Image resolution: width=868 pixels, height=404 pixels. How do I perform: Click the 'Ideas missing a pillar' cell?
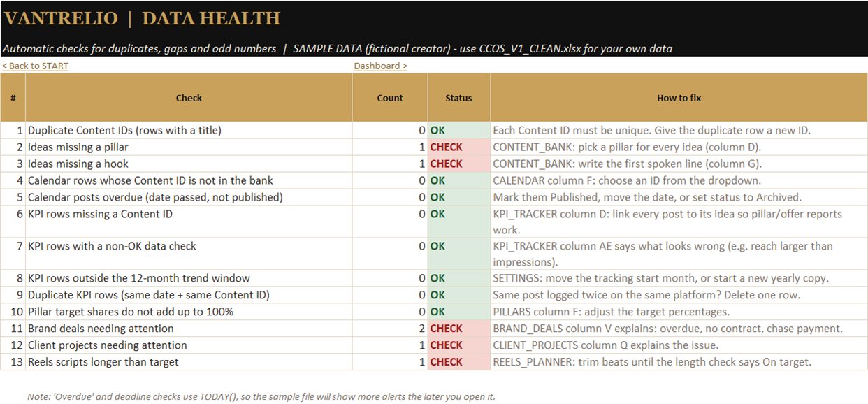[189, 147]
